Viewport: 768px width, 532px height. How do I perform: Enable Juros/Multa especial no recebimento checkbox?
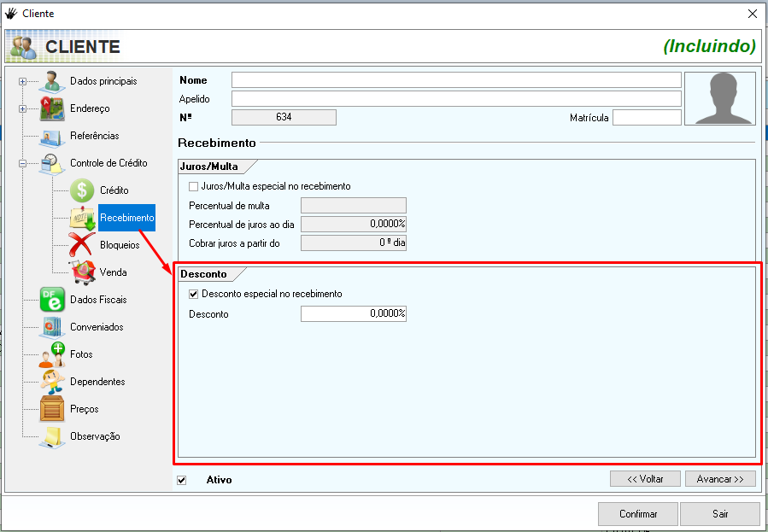pos(194,186)
